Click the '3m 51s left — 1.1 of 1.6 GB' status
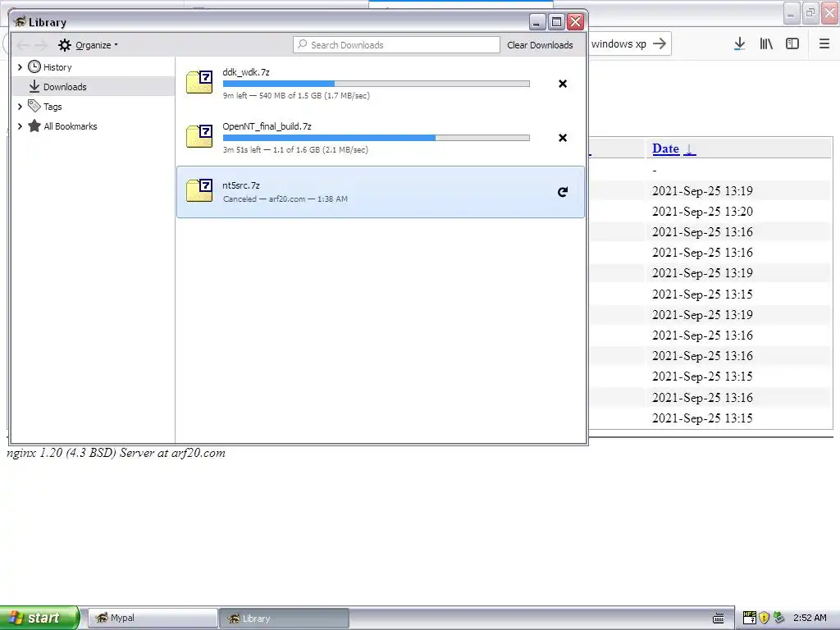This screenshot has width=840, height=630. [295, 149]
